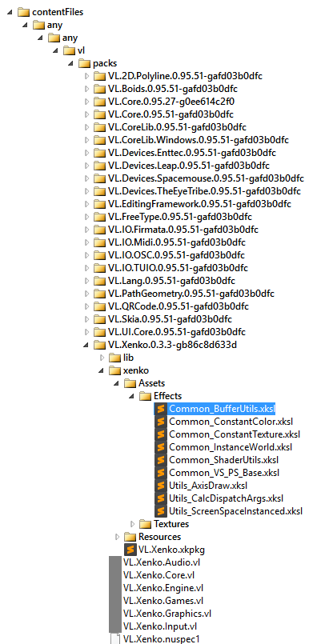The height and width of the screenshot is (644, 333).
Task: Expand the VL.Core.0.95.27 folder
Action: pos(86,102)
